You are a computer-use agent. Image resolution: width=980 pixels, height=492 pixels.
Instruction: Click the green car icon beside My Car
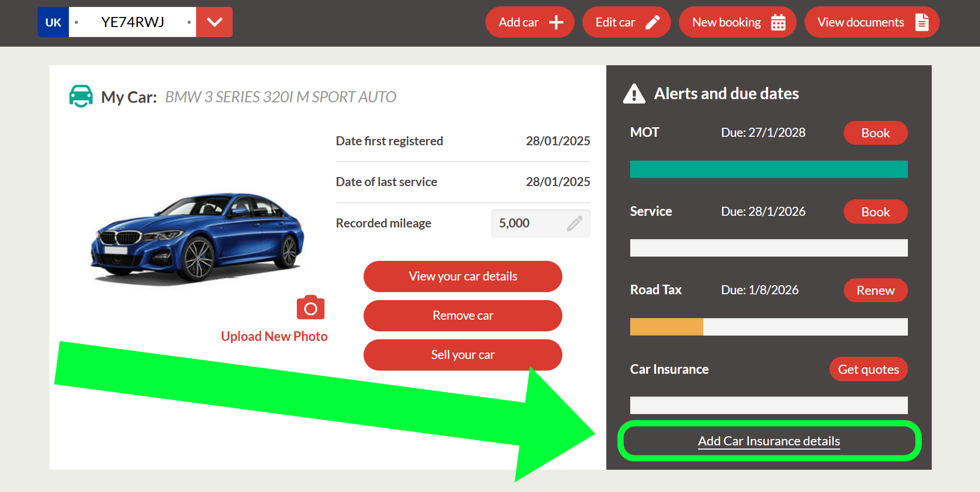tap(81, 96)
